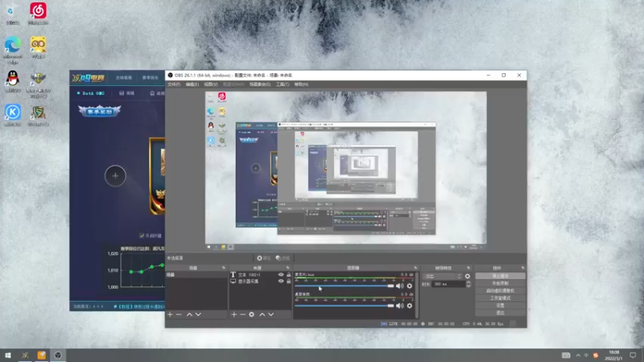Open Scene Collection menu in OBS

click(x=259, y=84)
